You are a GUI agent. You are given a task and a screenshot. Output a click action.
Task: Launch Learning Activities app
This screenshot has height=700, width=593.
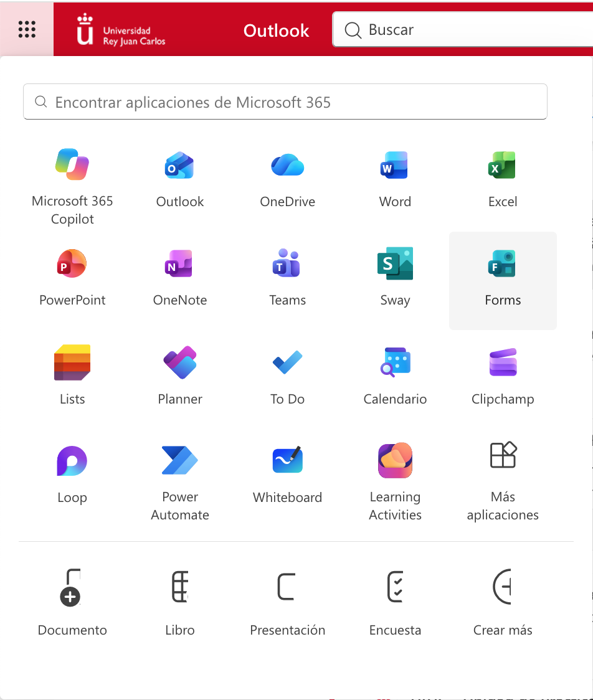395,478
